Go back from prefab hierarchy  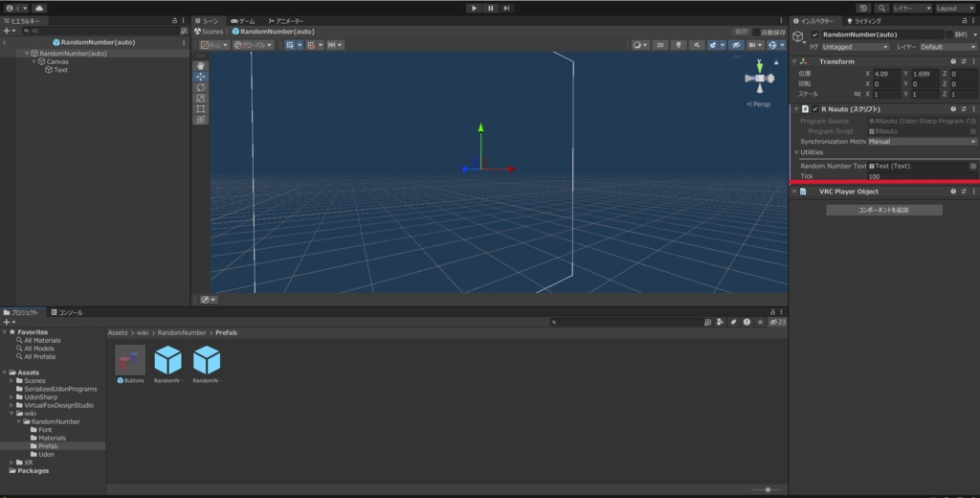(x=5, y=42)
